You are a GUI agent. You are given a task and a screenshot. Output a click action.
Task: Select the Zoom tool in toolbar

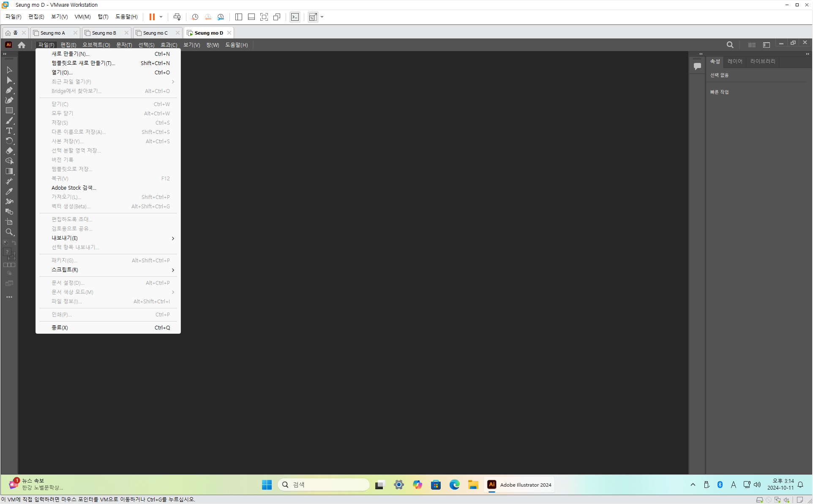[9, 232]
